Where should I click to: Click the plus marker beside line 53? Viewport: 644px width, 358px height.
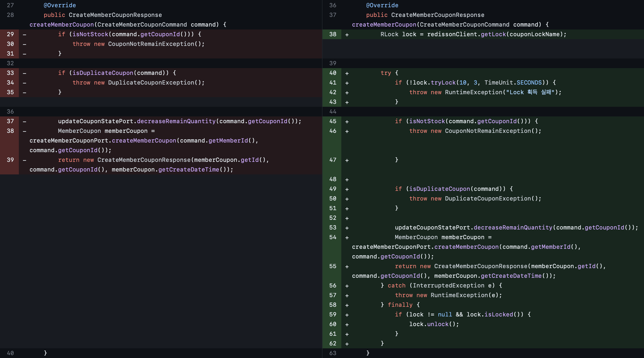(347, 228)
